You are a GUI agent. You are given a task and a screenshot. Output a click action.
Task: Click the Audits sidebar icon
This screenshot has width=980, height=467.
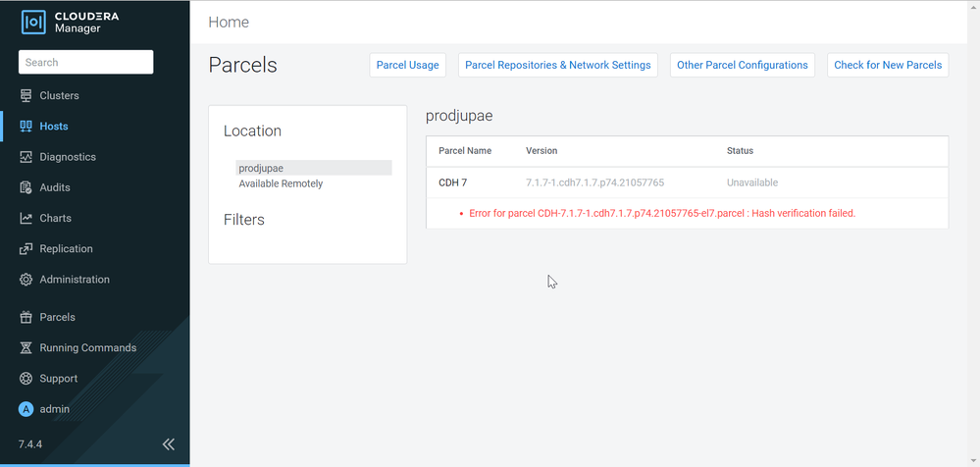coord(26,187)
